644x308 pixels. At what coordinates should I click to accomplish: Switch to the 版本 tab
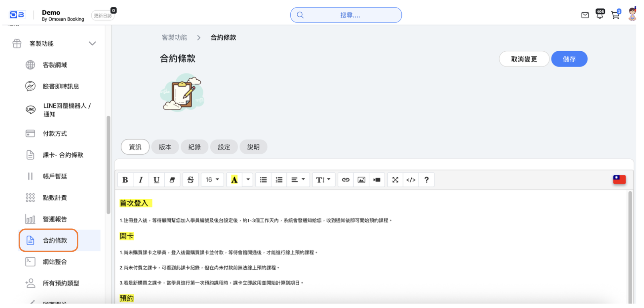[x=165, y=147]
